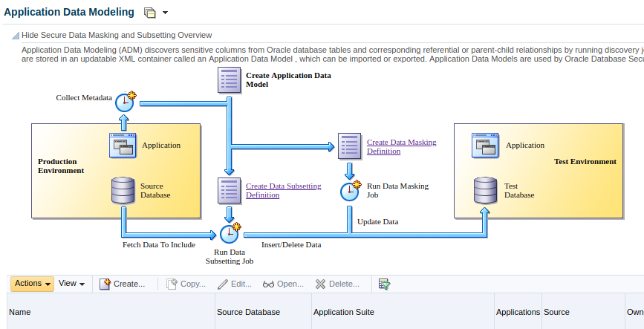Click the Create Data Masking Definition document icon
Image resolution: width=644 pixels, height=329 pixels.
click(350, 146)
